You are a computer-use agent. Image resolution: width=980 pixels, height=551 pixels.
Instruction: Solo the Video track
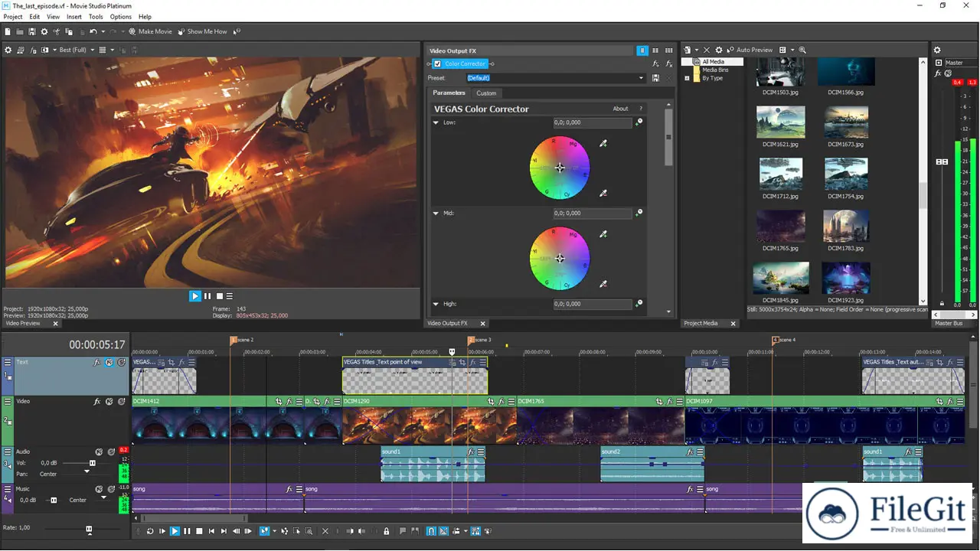tap(122, 401)
